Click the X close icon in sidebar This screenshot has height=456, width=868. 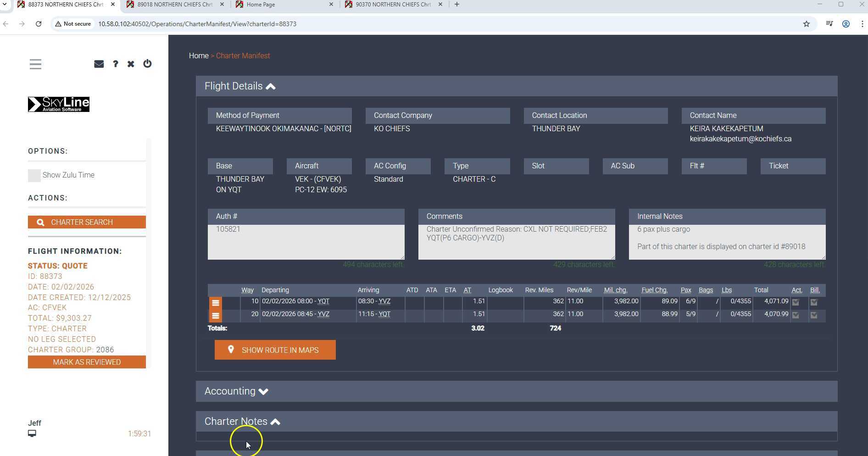pyautogui.click(x=131, y=64)
